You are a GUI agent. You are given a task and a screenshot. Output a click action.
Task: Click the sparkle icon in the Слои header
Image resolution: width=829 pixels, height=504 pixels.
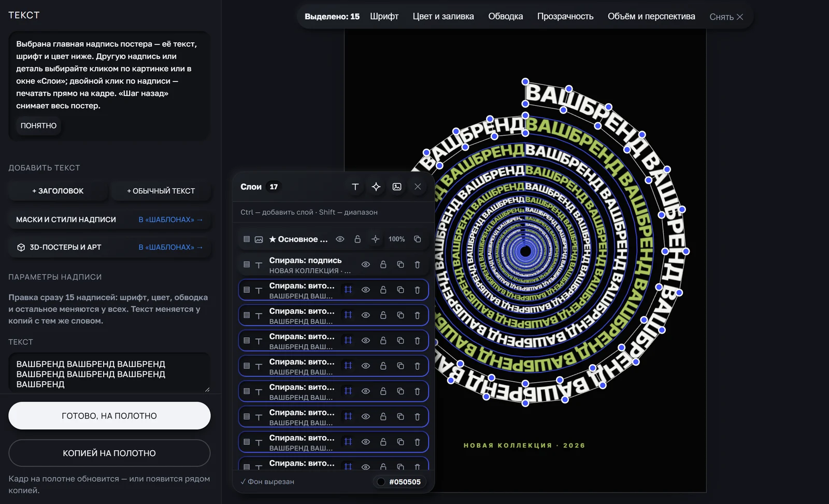[376, 187]
